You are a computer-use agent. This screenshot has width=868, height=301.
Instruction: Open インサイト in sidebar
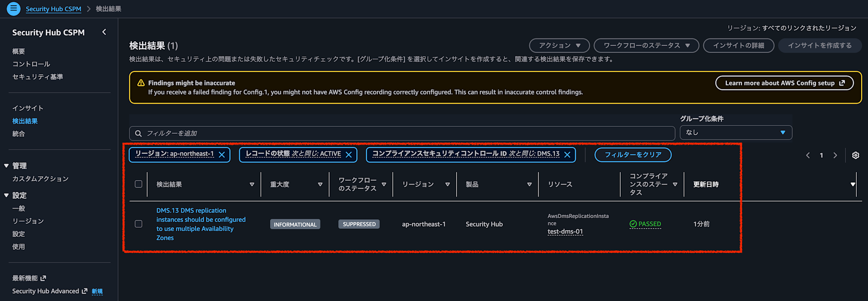coord(28,108)
